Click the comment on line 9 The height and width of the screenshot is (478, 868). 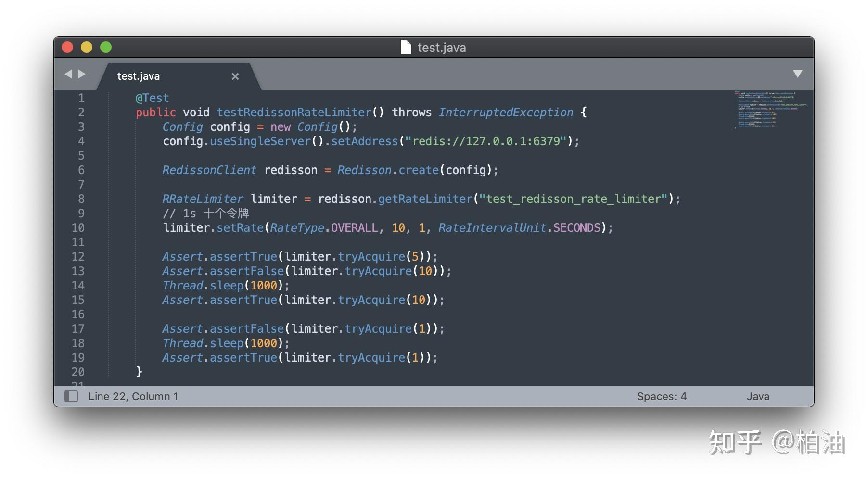(x=205, y=214)
